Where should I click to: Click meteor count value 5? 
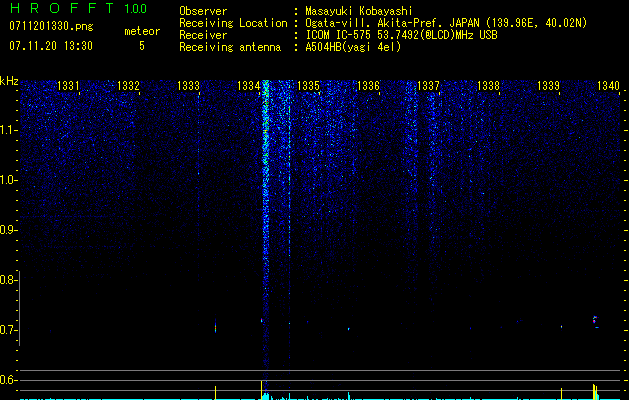pos(142,46)
